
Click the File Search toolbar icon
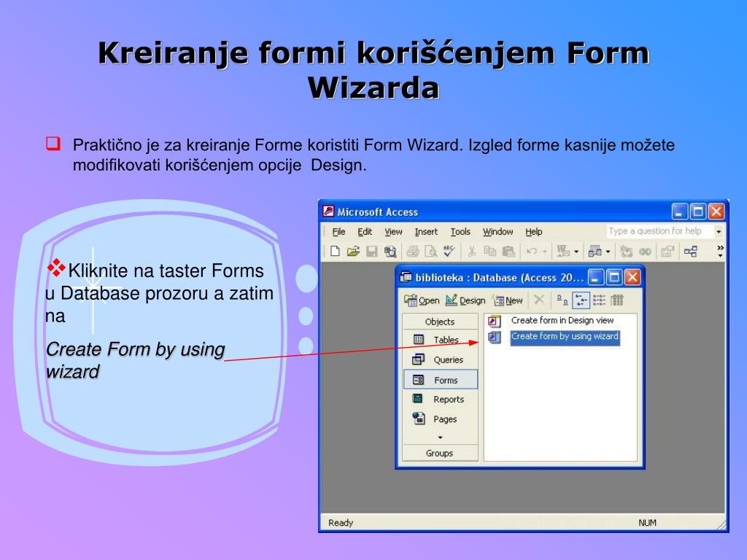390,251
